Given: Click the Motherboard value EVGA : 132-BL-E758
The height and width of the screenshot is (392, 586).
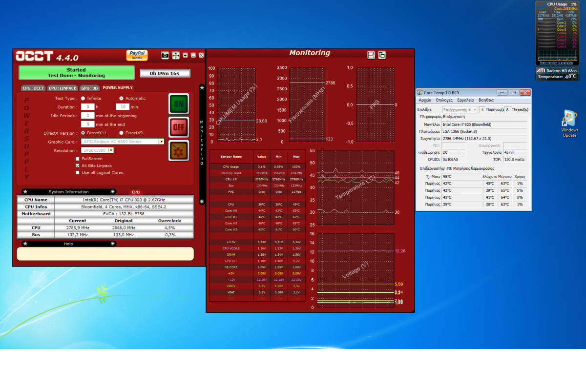Looking at the screenshot, I should [124, 213].
